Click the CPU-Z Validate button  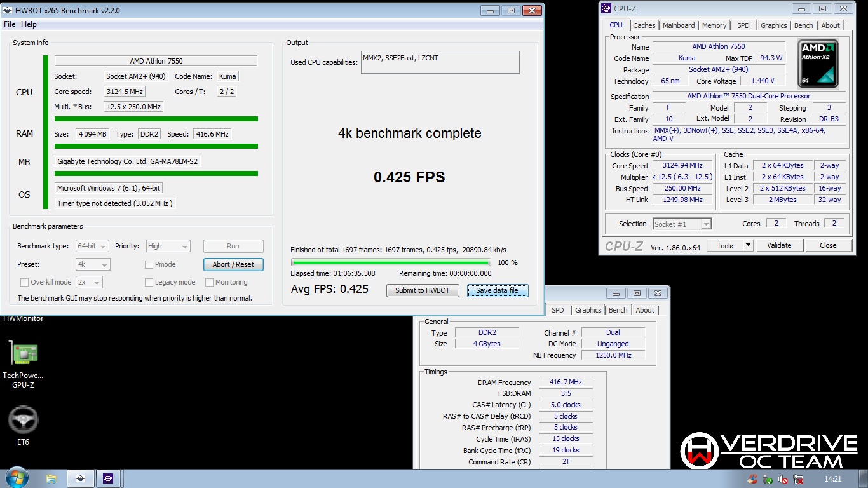(779, 245)
